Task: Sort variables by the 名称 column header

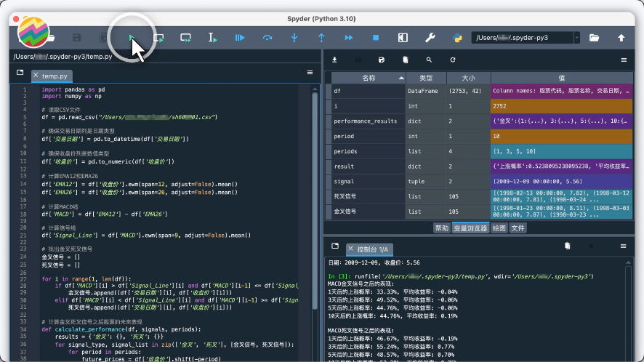Action: [x=369, y=78]
